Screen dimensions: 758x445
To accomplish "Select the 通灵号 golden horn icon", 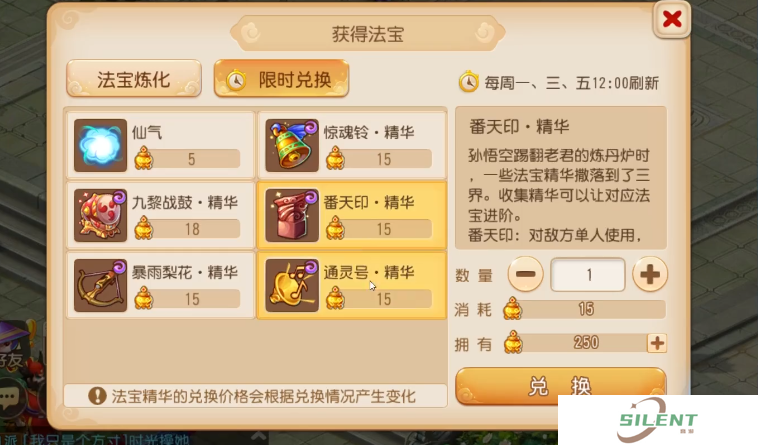I will click(x=292, y=285).
